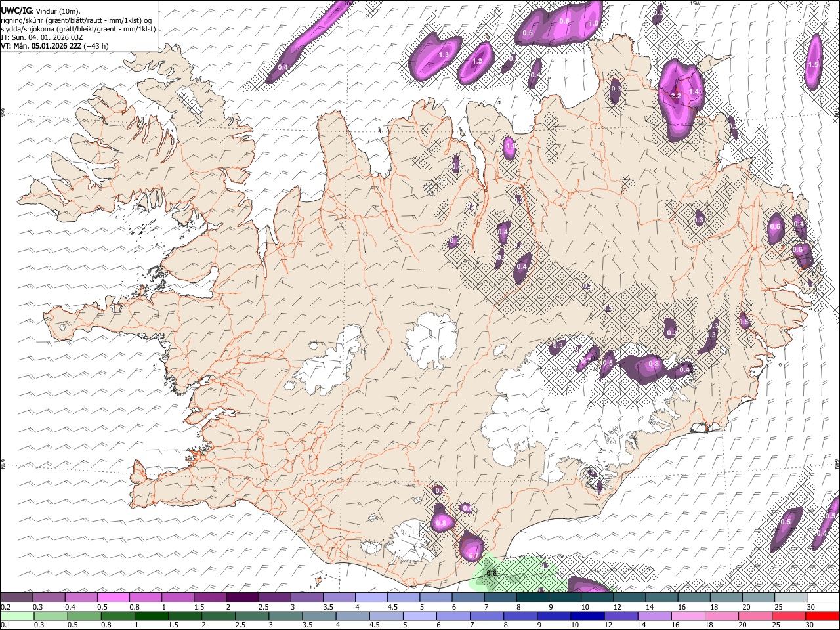This screenshot has height=630, width=840.
Task: Select the navy blue 10 swatch in lower legend
Action: (587, 616)
